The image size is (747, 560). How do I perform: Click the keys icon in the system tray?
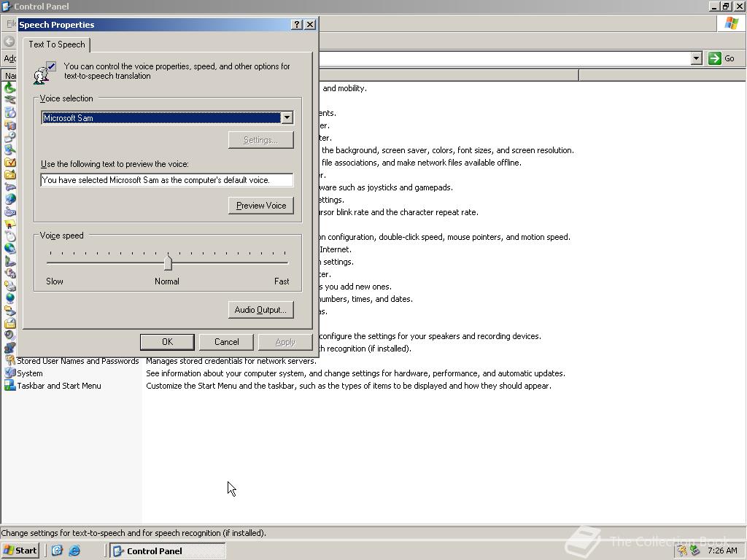coord(682,551)
